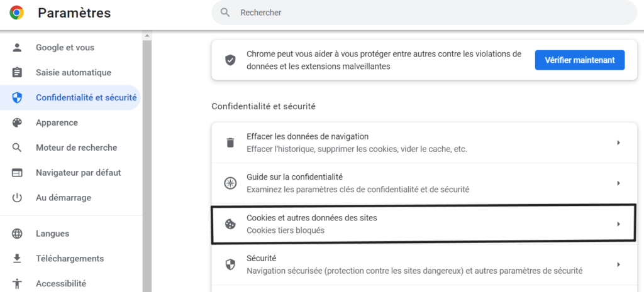644x292 pixels.
Task: Click the compass icon for privacy guide
Action: (230, 183)
